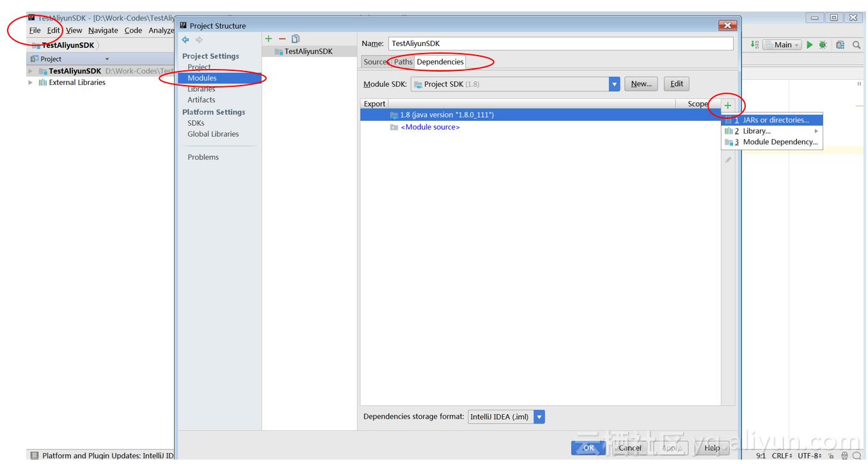Add a new module with green plus
This screenshot has height=464, width=868.
pos(269,40)
